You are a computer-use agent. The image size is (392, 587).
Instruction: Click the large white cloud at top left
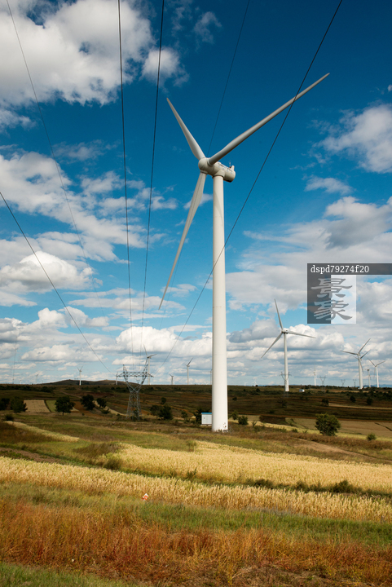[x=75, y=52]
